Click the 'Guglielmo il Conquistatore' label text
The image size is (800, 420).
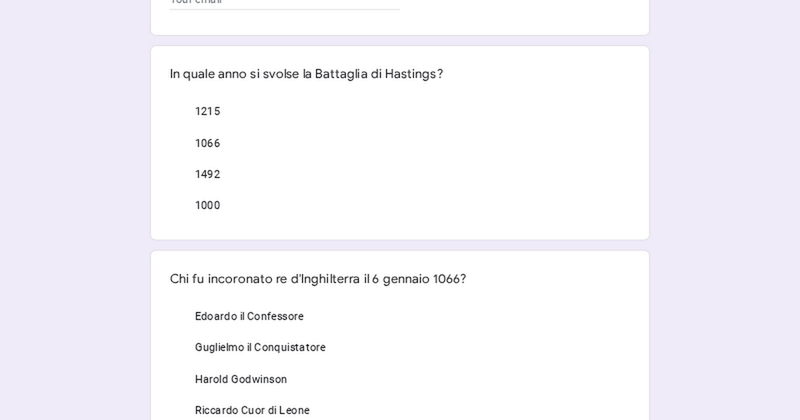[260, 348]
